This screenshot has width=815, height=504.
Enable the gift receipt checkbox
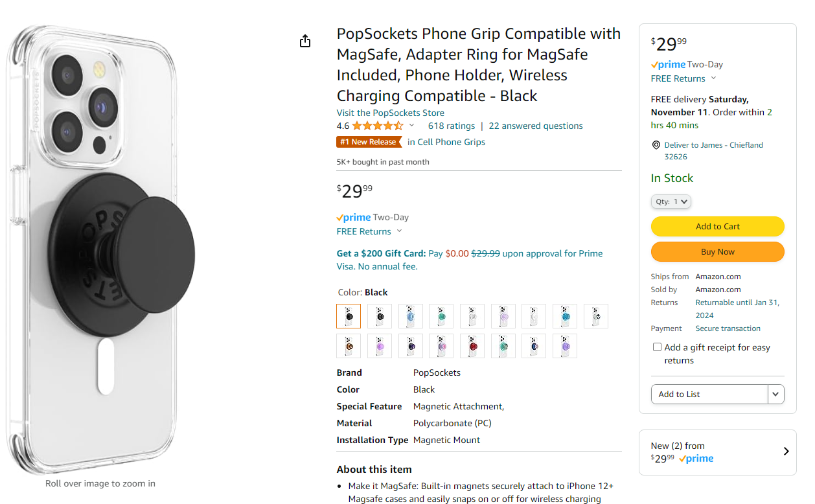(x=657, y=347)
